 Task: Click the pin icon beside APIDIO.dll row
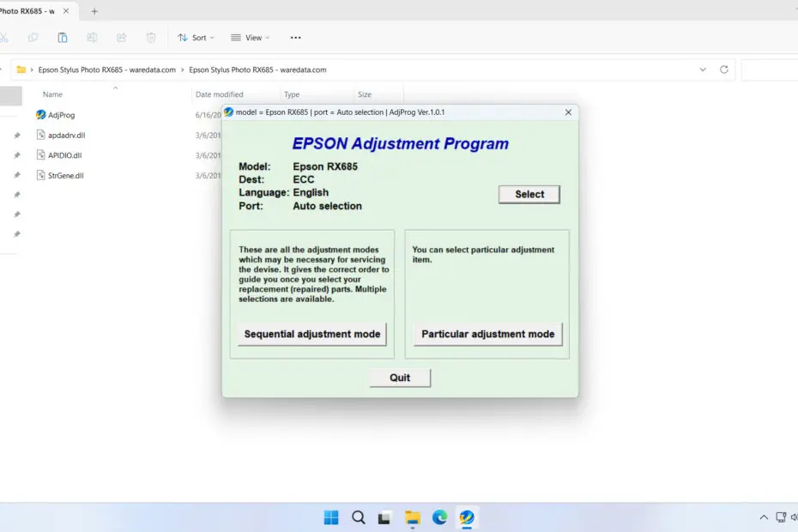[x=17, y=155]
